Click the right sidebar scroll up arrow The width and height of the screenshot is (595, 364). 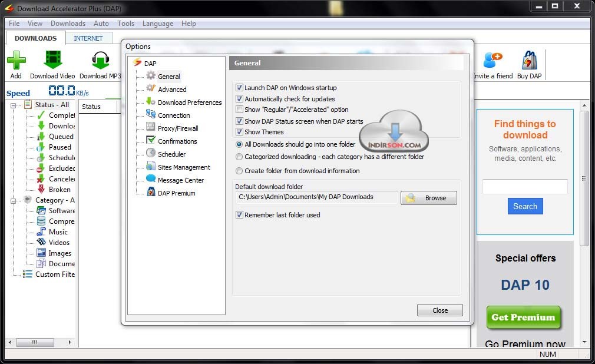tap(584, 105)
